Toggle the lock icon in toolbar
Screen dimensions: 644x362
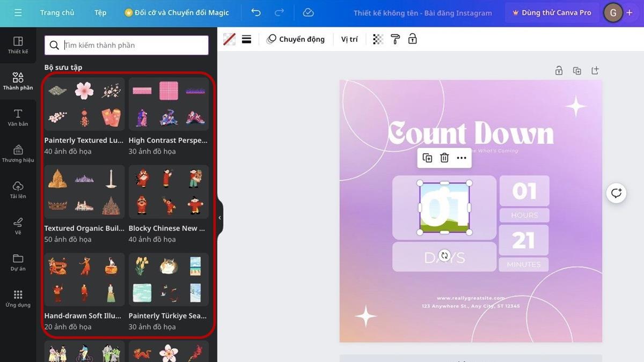[x=412, y=39]
